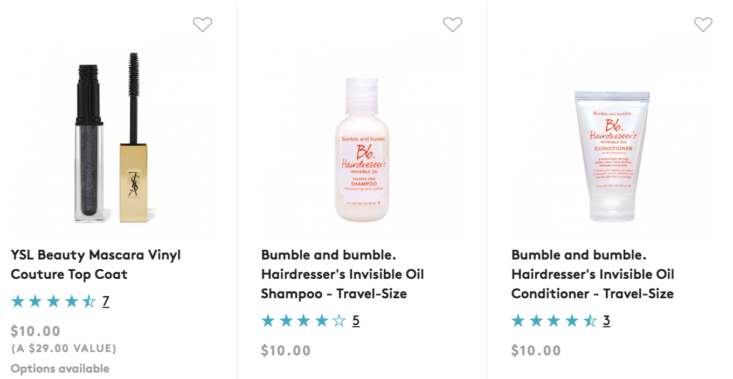This screenshot has height=379, width=733.
Task: View the 7 reviews for YSL mascara
Action: coord(106,301)
